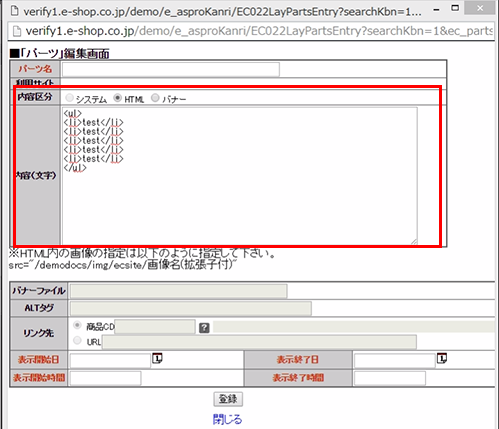
Task: Open the start date calendar picker
Action: pos(157,358)
